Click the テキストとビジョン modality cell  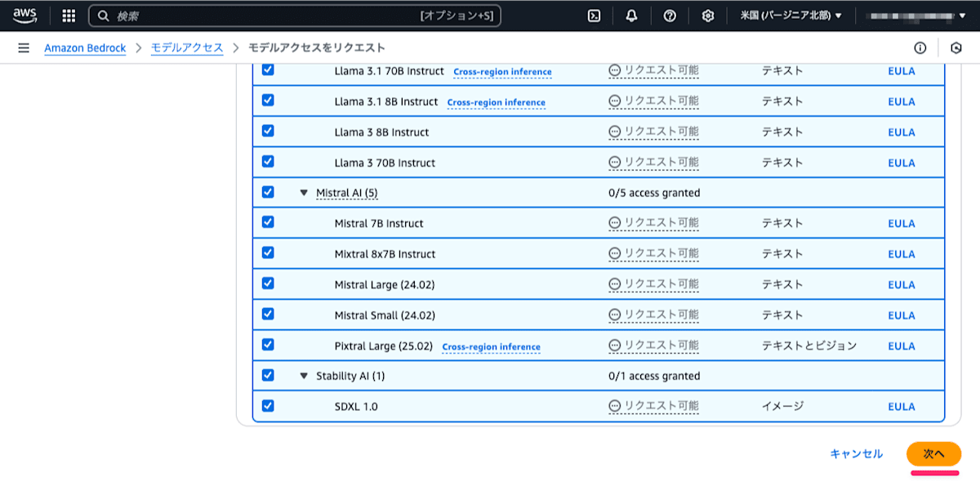(x=809, y=346)
